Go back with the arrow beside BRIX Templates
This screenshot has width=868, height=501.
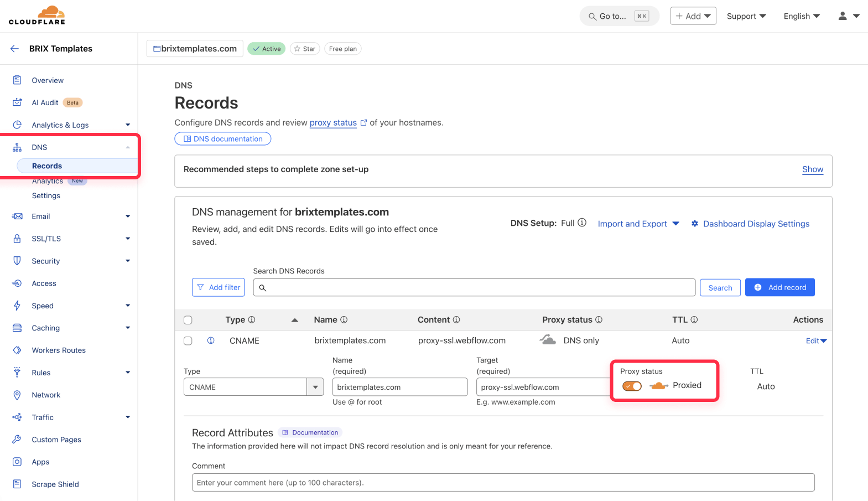(x=14, y=49)
